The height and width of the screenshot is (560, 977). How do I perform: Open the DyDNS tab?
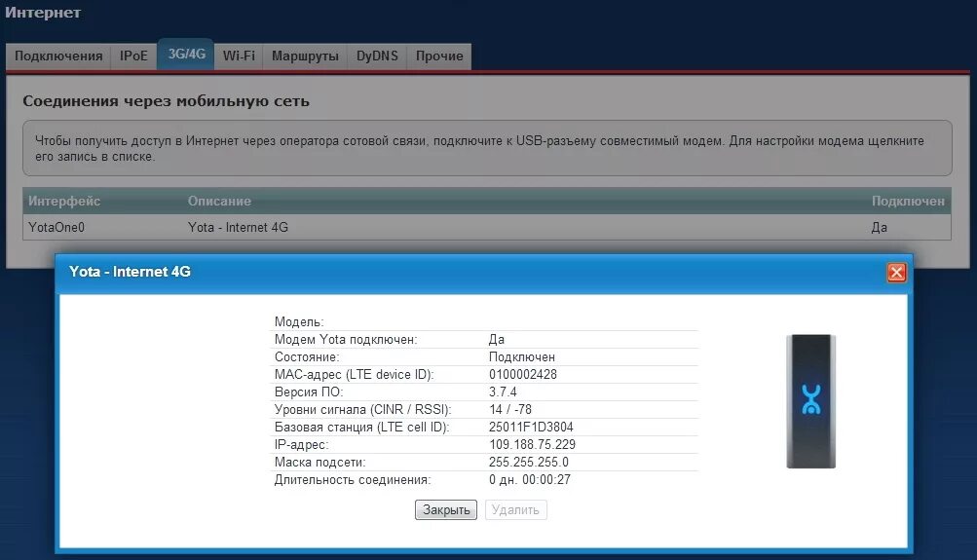click(x=377, y=56)
